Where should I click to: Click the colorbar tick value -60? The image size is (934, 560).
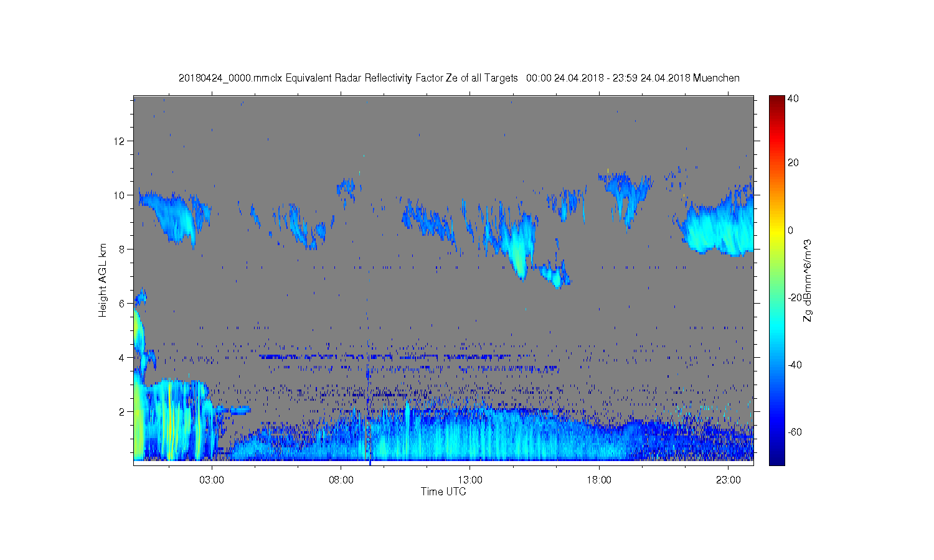[x=795, y=432]
